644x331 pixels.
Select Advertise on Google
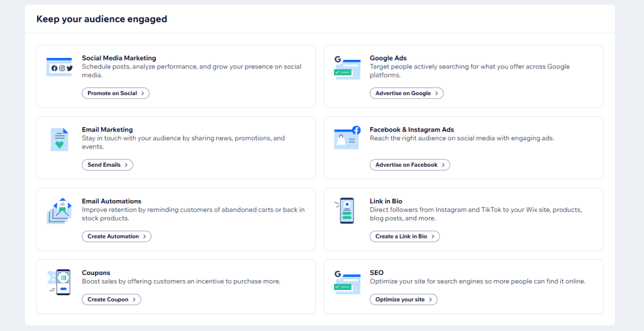coord(406,93)
